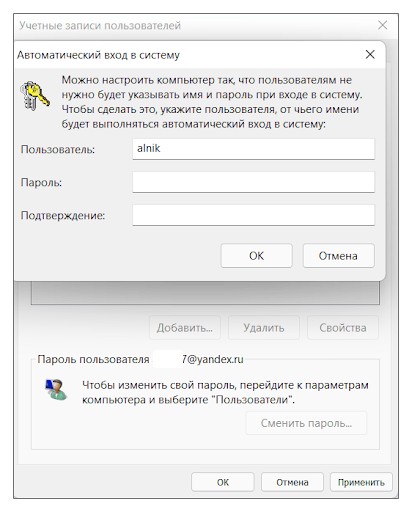412x512 pixels.
Task: Click the Пароль пользователя group heading
Action: (140, 359)
